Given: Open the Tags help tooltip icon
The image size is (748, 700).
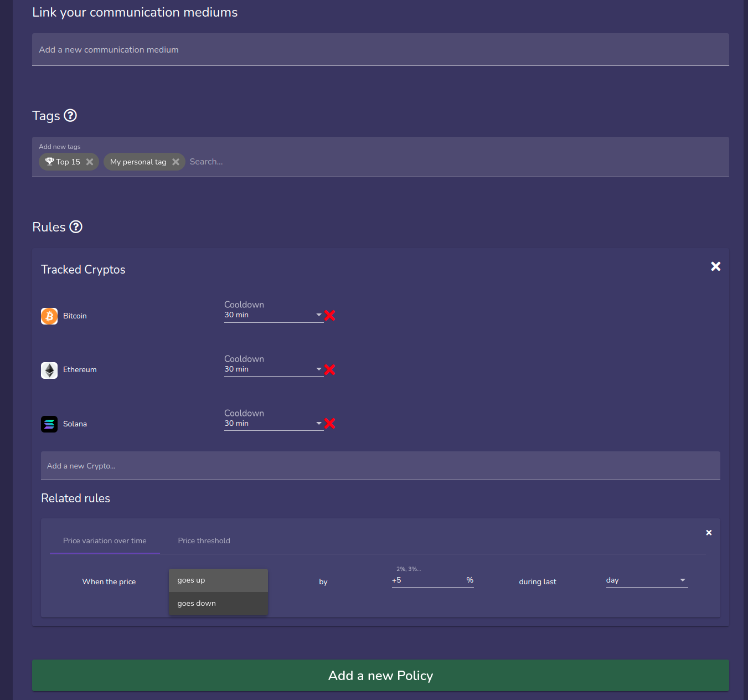Looking at the screenshot, I should [x=70, y=115].
